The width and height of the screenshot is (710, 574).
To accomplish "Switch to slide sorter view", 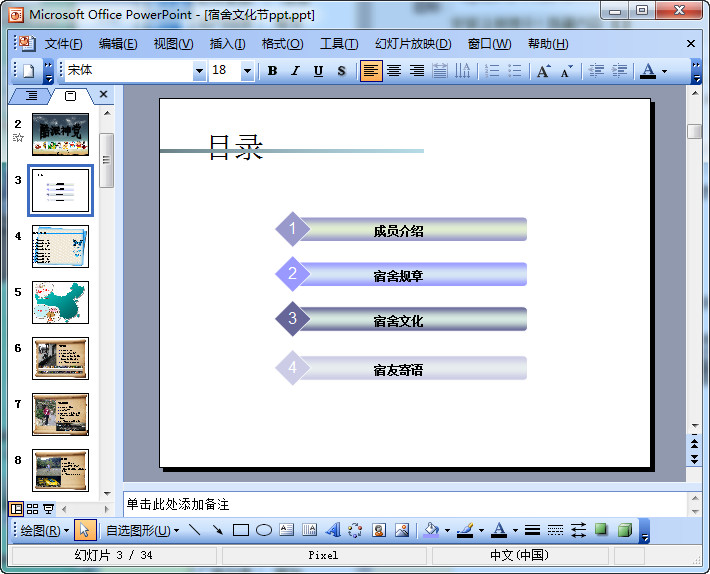I will point(32,509).
